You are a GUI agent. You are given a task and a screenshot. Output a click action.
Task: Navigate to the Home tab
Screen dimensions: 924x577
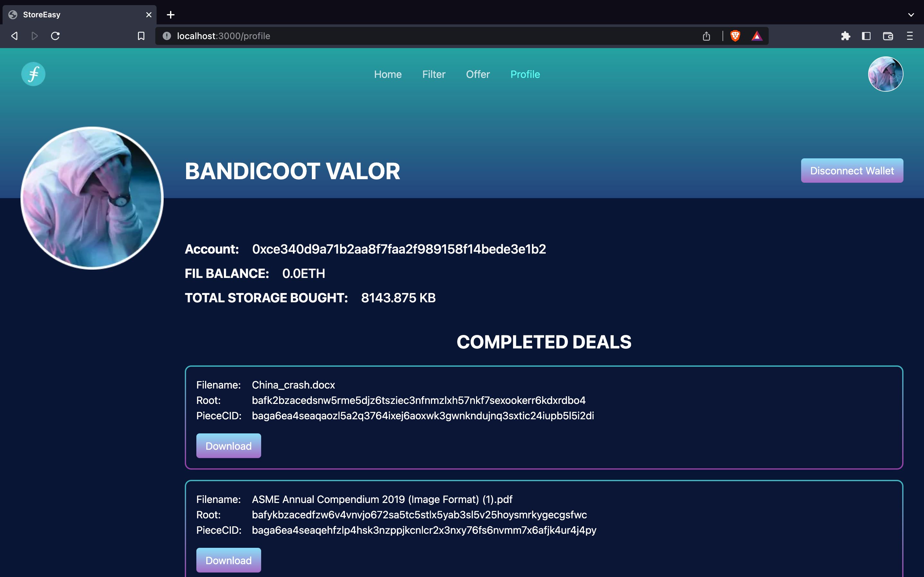pyautogui.click(x=388, y=74)
